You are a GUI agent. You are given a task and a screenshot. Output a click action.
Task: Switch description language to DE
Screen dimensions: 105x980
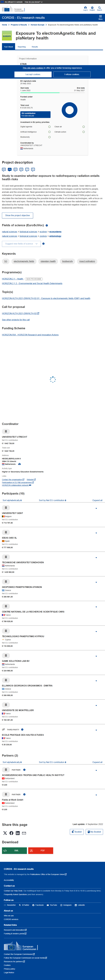tap(4, 169)
